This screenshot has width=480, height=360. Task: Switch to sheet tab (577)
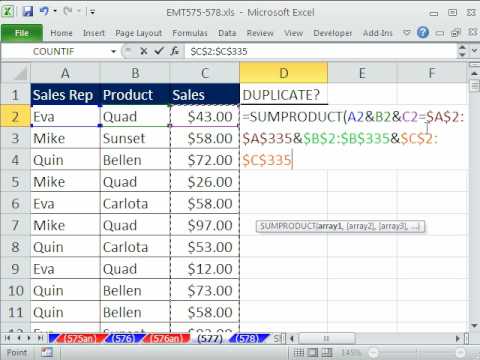click(x=210, y=339)
